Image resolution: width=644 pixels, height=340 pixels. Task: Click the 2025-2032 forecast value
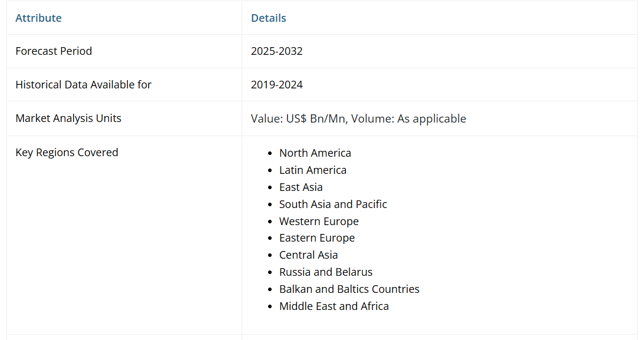click(276, 51)
